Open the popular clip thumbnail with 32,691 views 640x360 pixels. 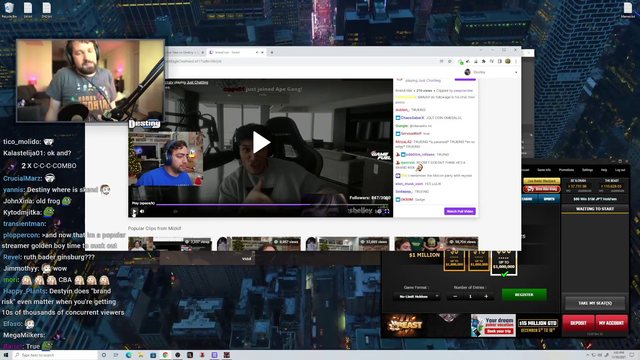click(347, 244)
